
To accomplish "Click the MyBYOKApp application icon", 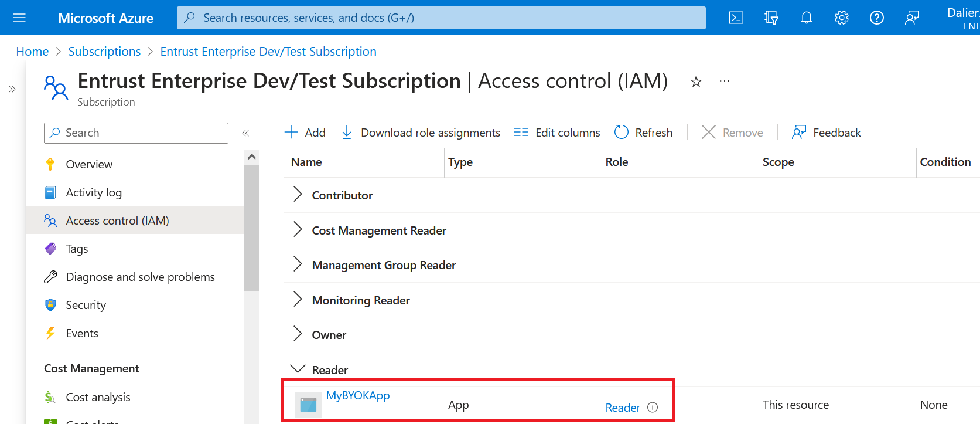I will click(308, 405).
